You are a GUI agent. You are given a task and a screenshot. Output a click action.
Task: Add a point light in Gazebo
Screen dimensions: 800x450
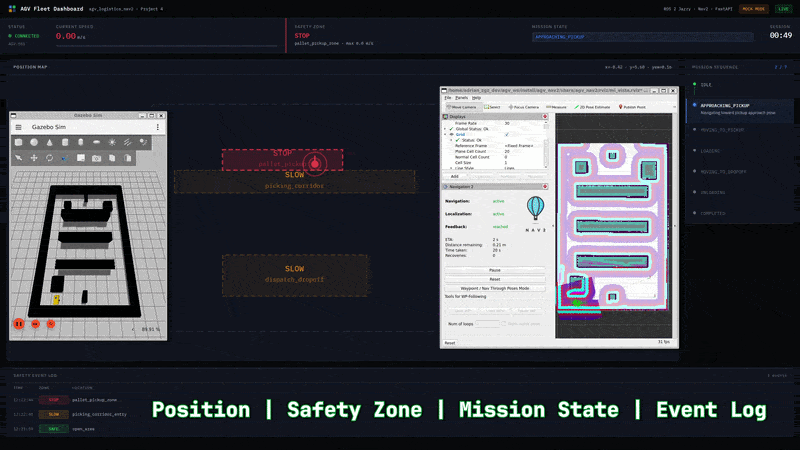pos(112,142)
